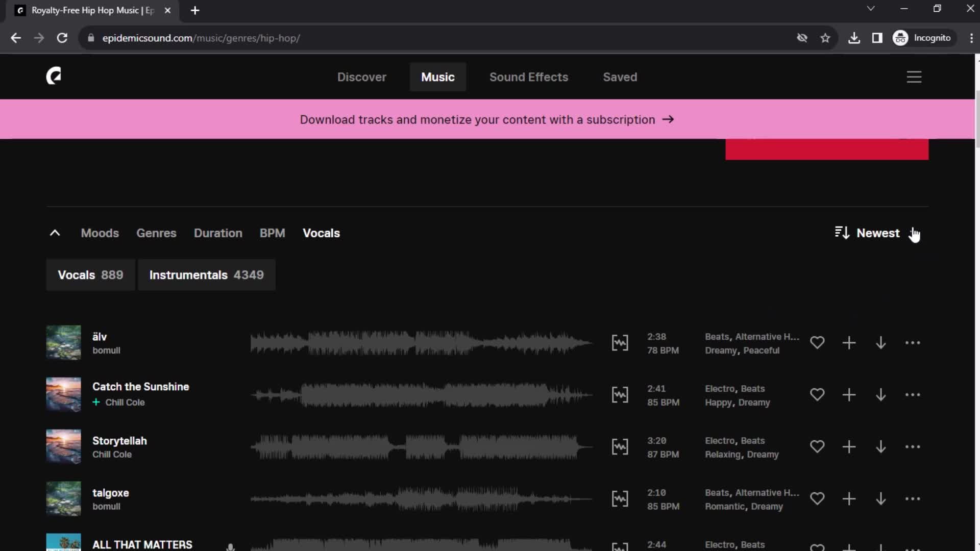Screen dimensions: 980x551
Task: Download Catch the Sunshine track
Action: pos(880,395)
